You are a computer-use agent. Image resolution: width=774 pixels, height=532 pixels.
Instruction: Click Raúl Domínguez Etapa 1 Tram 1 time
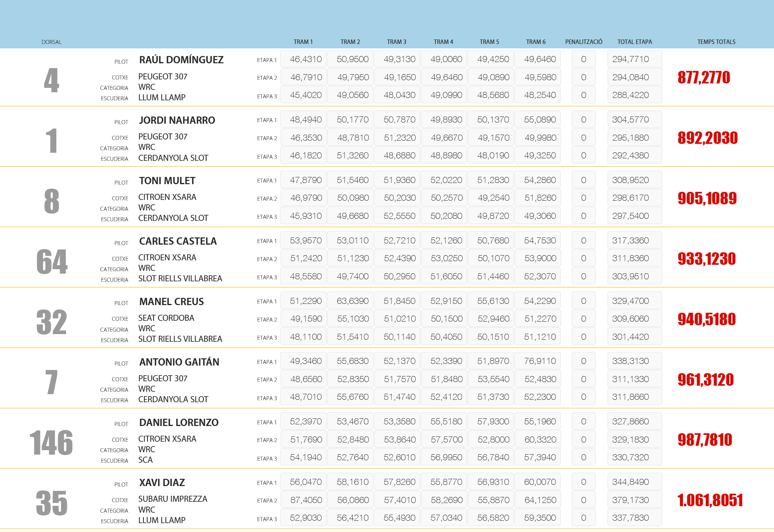[x=306, y=59]
